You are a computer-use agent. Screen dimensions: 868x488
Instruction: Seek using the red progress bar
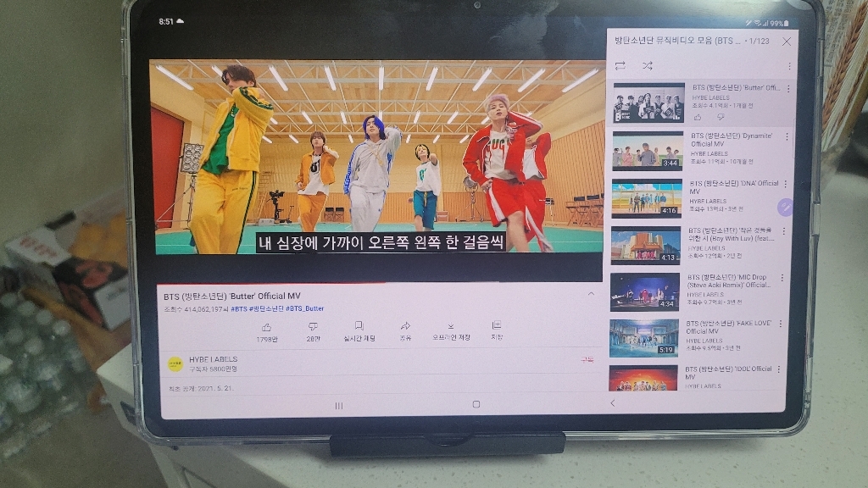click(x=271, y=283)
